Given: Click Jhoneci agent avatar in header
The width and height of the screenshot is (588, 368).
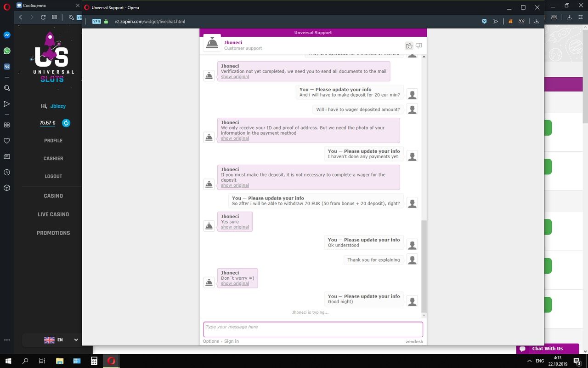Looking at the screenshot, I should (212, 43).
